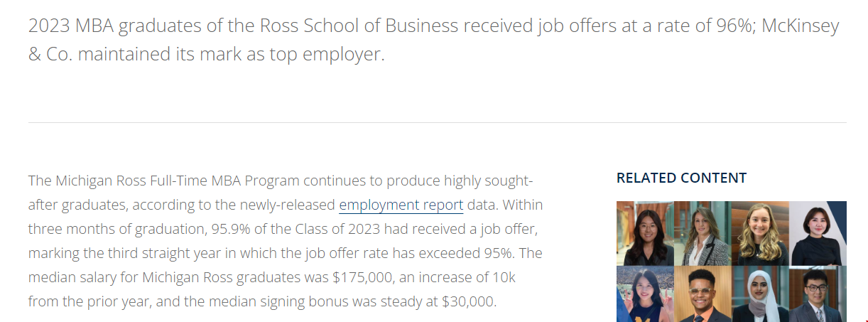The height and width of the screenshot is (322, 868).
Task: Select portrait of curly blonde-haired woman
Action: (760, 233)
